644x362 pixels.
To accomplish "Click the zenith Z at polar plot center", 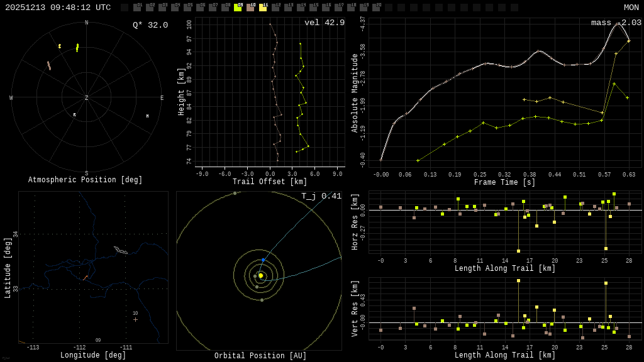I will [87, 98].
